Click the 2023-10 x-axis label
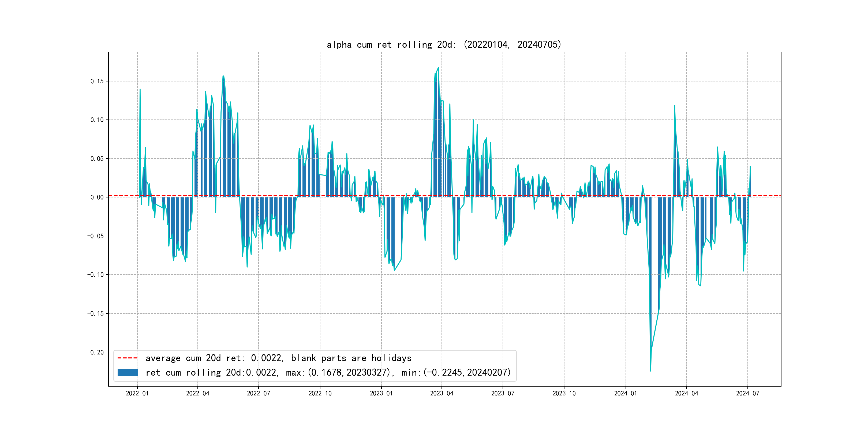 pyautogui.click(x=564, y=393)
